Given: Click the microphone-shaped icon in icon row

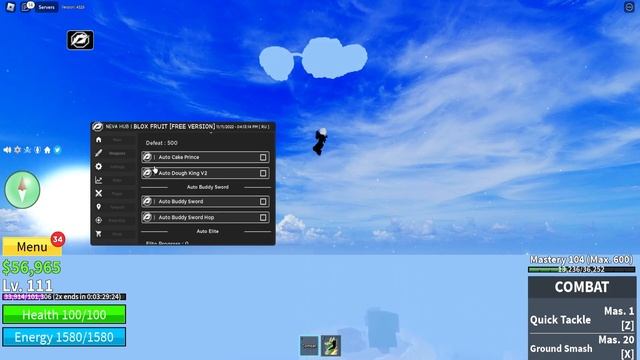Looking at the screenshot, I should pos(37,150).
